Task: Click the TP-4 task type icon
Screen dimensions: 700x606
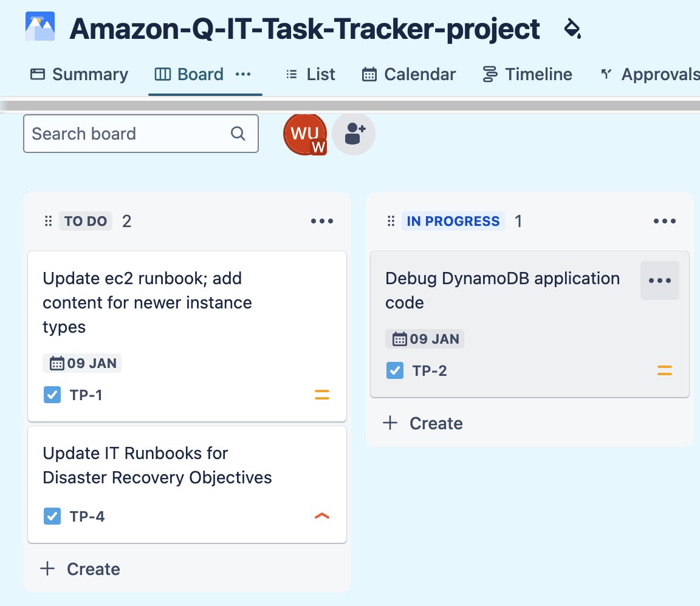Action: click(52, 516)
